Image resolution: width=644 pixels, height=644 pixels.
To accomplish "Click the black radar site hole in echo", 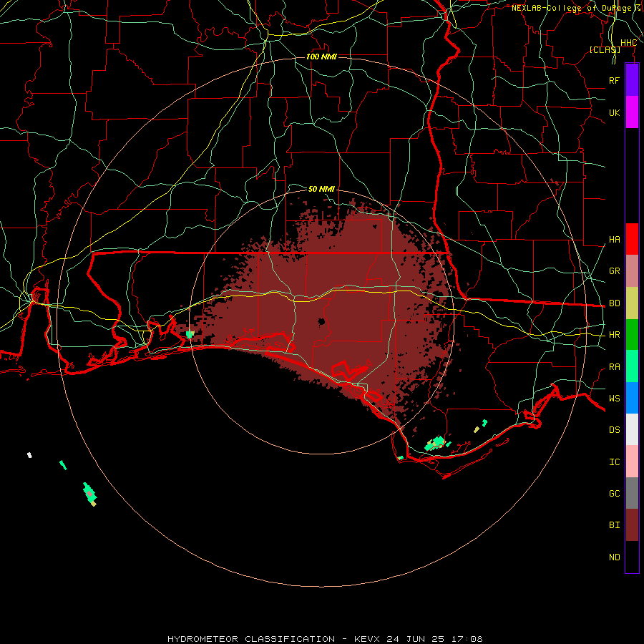I will click(321, 321).
